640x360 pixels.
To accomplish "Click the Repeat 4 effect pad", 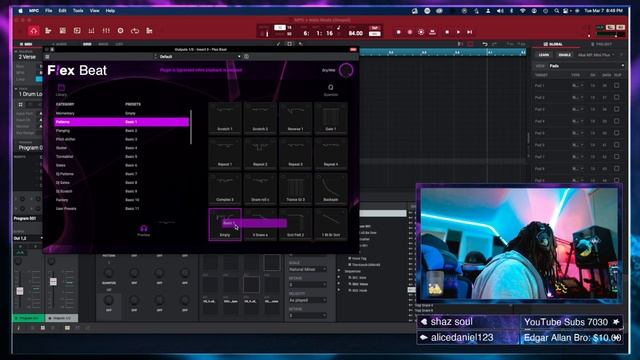I will coord(331,153).
